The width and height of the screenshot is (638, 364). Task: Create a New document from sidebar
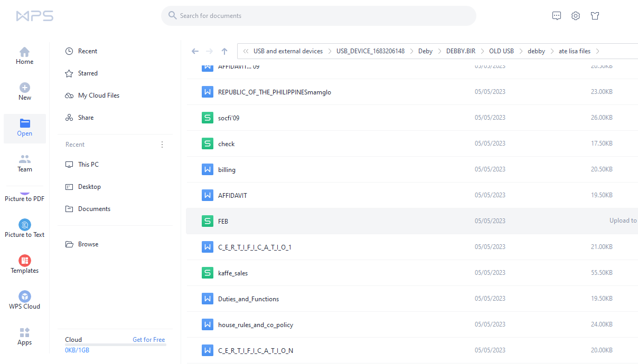[25, 92]
